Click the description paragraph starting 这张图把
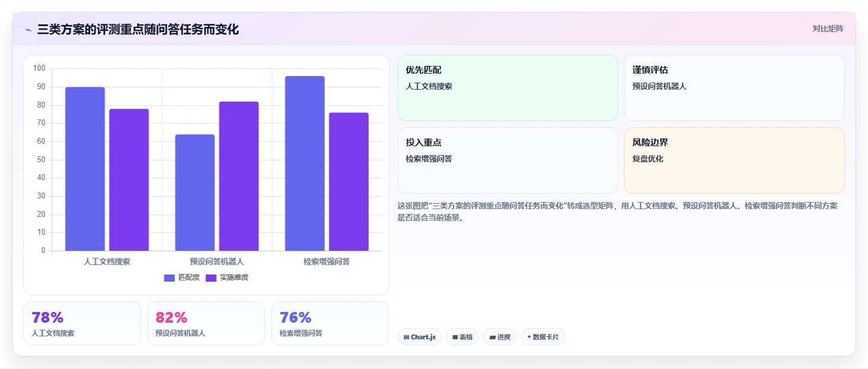This screenshot has width=868, height=369. tap(617, 212)
